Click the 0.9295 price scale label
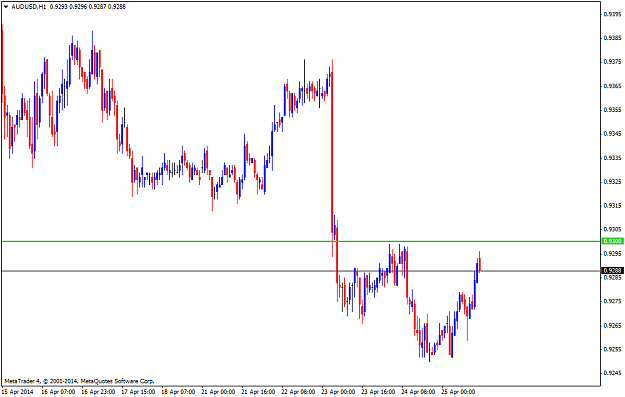625x397 pixels. [x=613, y=254]
